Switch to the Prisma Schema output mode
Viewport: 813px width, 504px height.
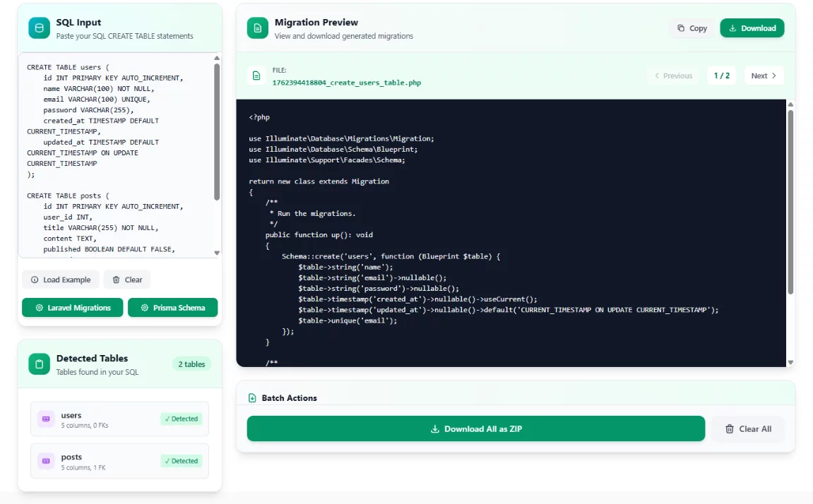(173, 308)
